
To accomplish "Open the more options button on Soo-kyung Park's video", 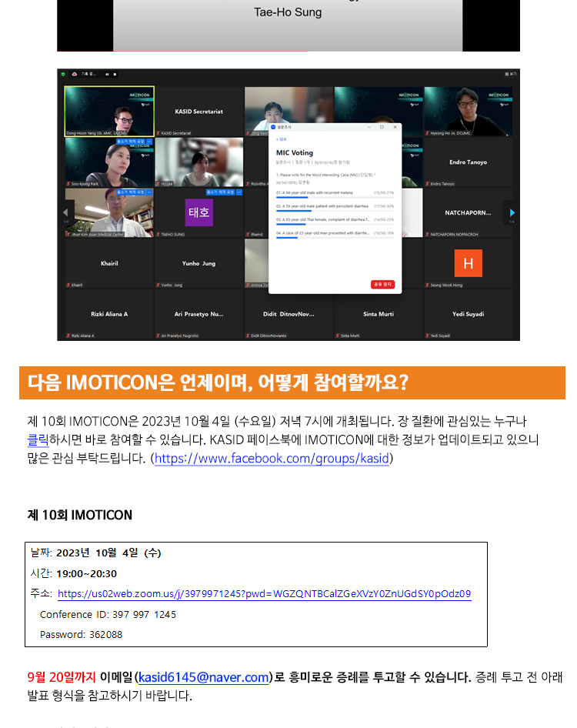I will (149, 142).
